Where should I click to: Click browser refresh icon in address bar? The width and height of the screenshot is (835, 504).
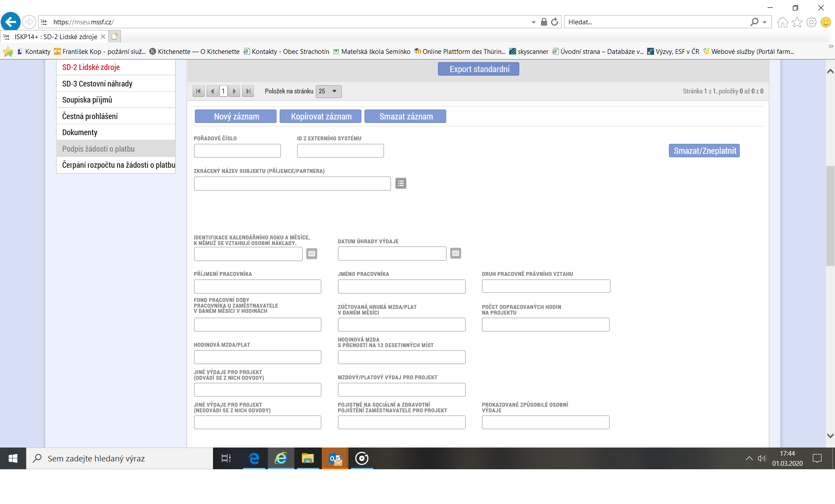tap(554, 22)
